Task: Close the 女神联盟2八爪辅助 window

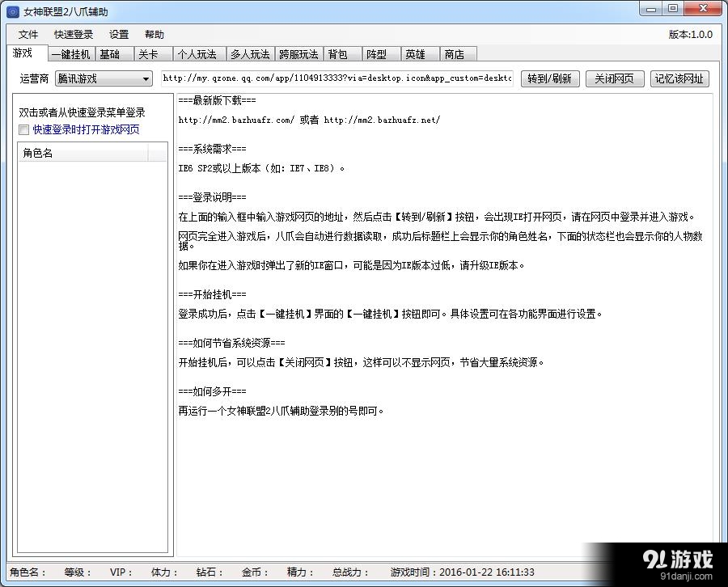Action: 704,9
